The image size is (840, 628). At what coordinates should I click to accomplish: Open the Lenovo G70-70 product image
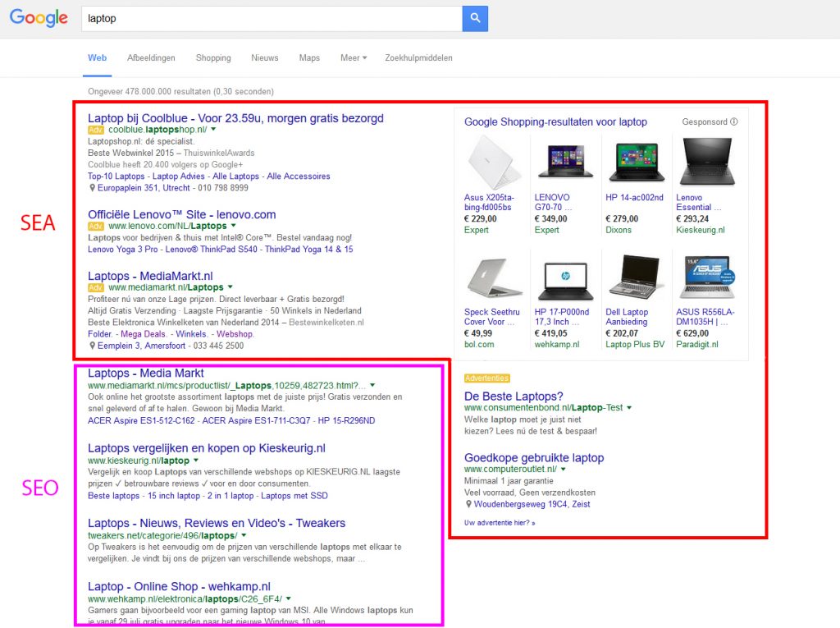tap(564, 159)
